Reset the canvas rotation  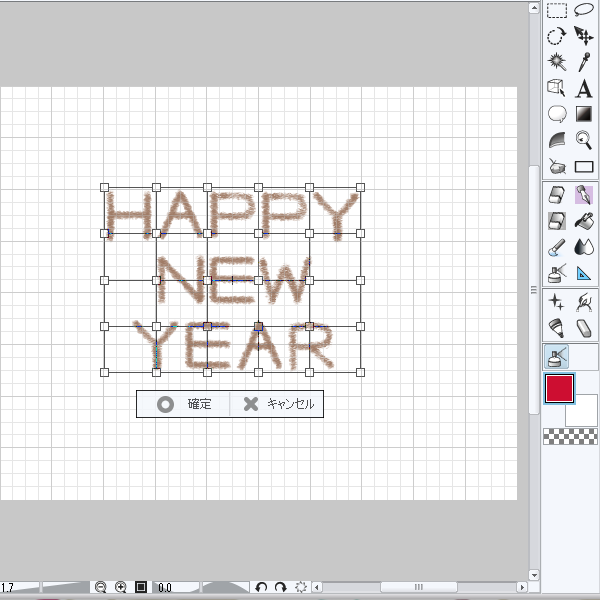[x=301, y=587]
